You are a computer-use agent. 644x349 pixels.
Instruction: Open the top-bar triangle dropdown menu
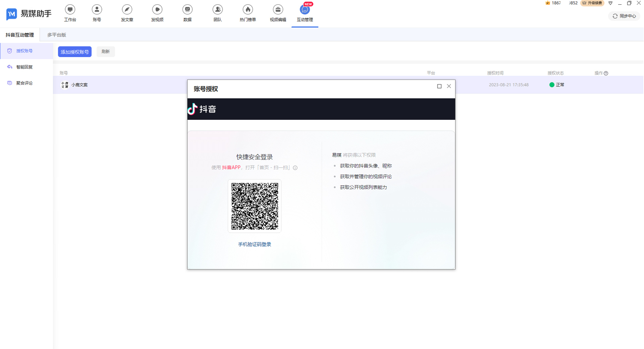click(611, 3)
